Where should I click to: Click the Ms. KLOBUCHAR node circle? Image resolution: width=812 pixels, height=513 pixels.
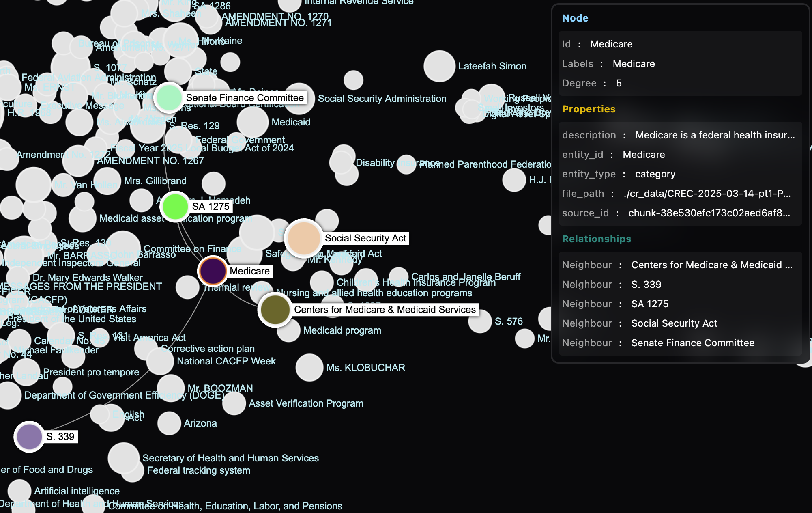tap(309, 368)
